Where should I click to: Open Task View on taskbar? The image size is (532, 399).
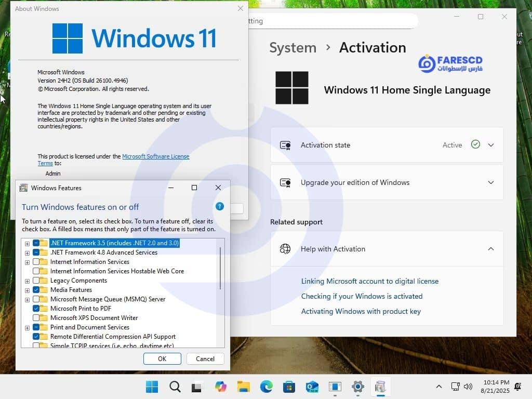click(x=197, y=387)
